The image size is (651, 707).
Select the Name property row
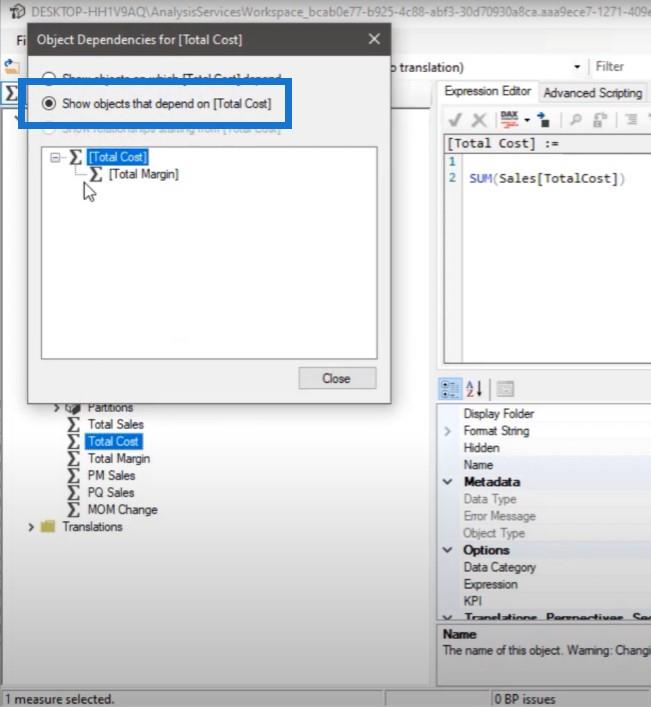pos(478,465)
